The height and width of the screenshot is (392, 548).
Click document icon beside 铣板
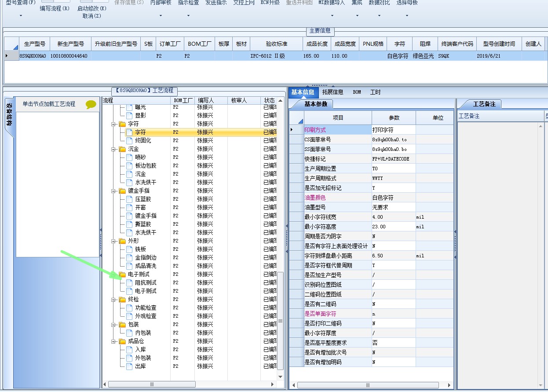coord(129,249)
